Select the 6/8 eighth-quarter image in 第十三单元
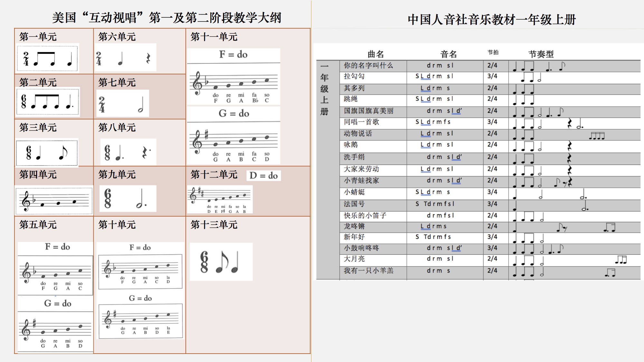Image resolution: width=644 pixels, height=362 pixels. pos(221,262)
